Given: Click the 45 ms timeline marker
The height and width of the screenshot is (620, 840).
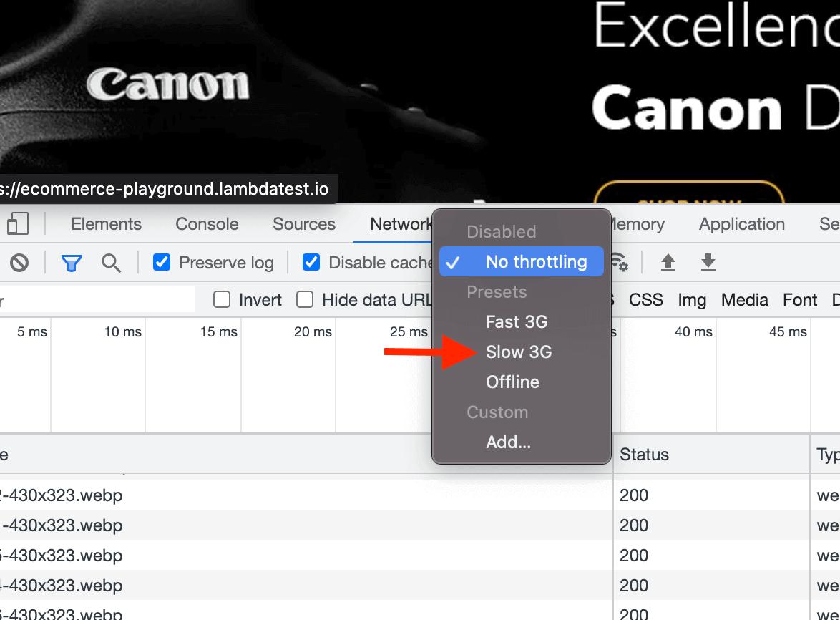Looking at the screenshot, I should click(x=788, y=331).
